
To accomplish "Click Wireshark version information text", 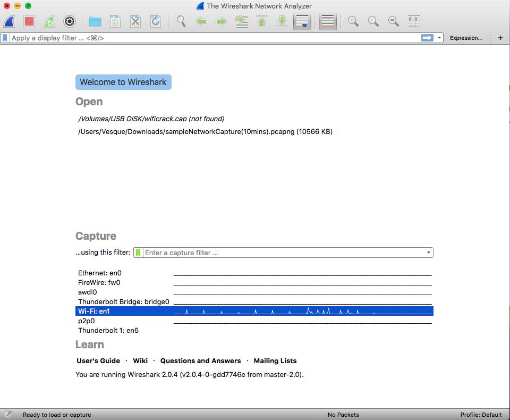I will tap(190, 375).
